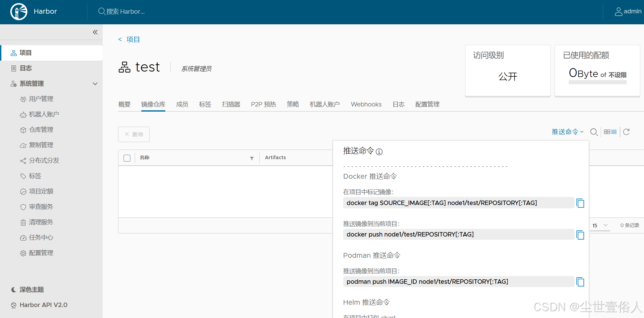The width and height of the screenshot is (644, 318).
Task: Click the podman push command text
Action: [427, 282]
